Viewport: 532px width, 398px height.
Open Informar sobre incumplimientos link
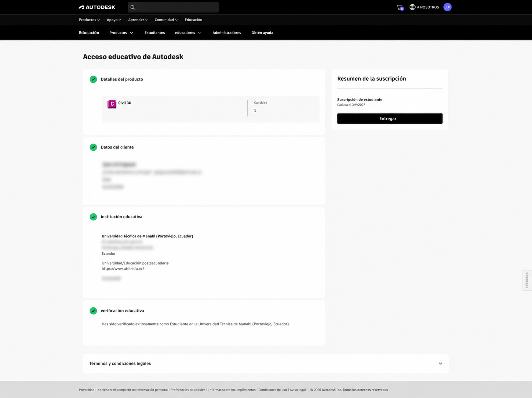tap(232, 390)
